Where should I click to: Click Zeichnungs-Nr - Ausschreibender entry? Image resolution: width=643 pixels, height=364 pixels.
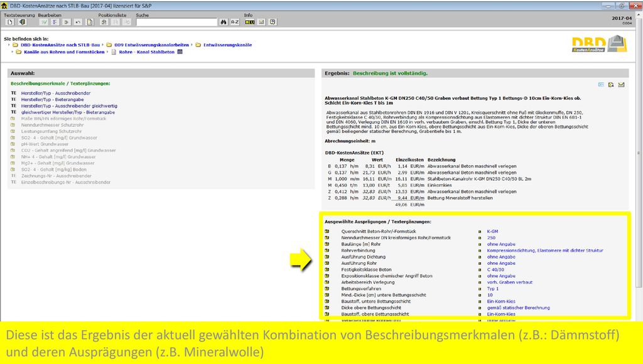(56, 176)
